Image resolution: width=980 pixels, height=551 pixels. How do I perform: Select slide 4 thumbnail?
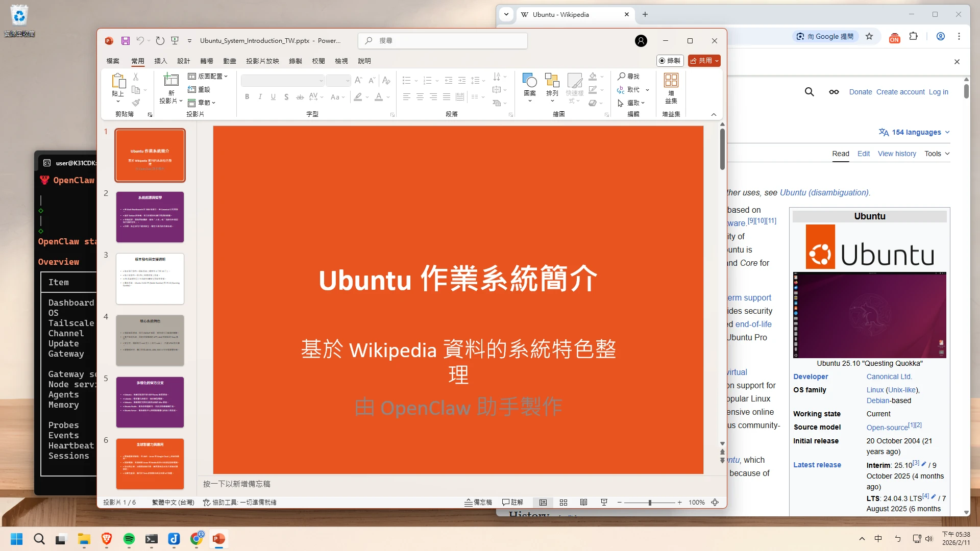(x=150, y=340)
